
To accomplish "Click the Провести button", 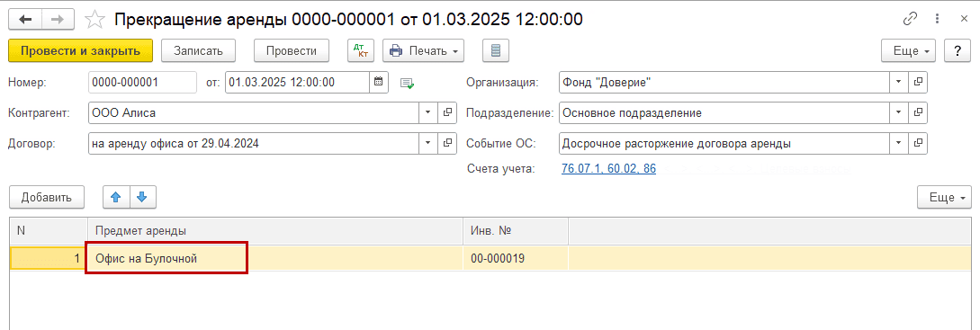I will 292,50.
